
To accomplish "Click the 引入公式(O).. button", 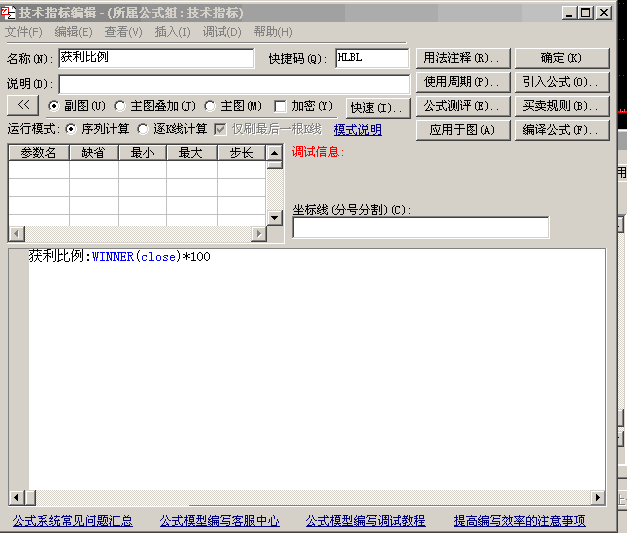I will 562,82.
